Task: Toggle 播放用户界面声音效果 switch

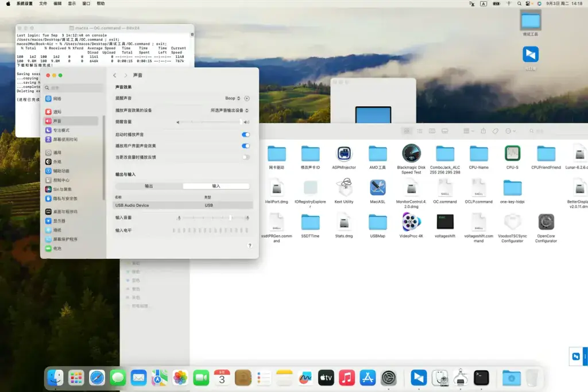Action: pyautogui.click(x=246, y=146)
